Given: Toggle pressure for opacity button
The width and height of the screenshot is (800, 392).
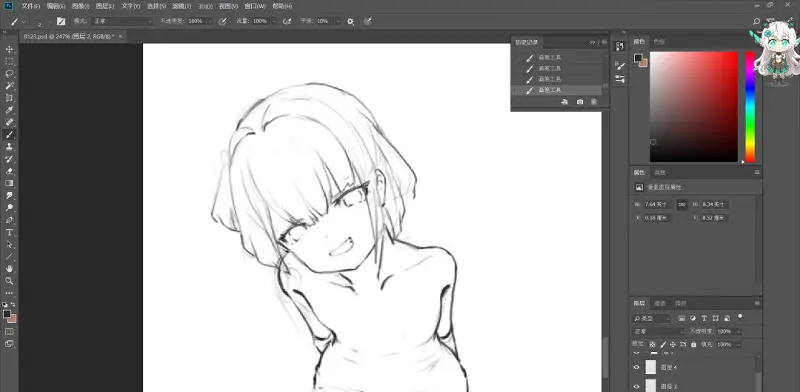Looking at the screenshot, I should pyautogui.click(x=222, y=21).
